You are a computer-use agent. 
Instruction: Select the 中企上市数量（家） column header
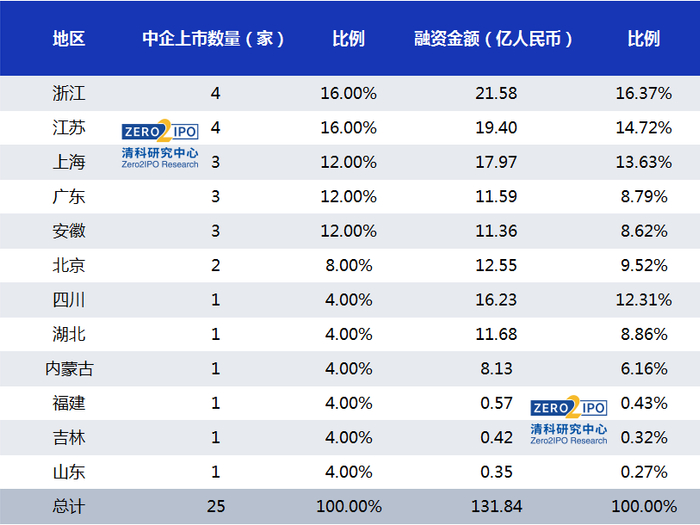tap(215, 39)
